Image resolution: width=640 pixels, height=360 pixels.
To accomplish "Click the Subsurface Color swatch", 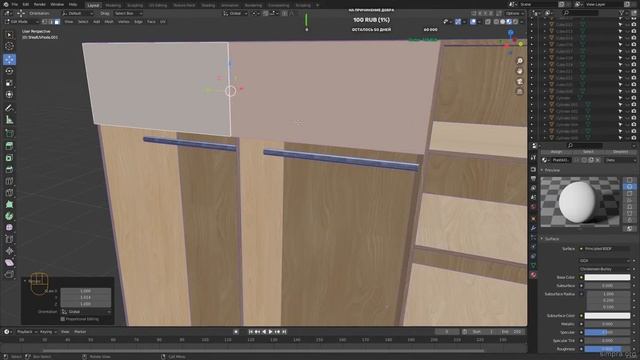I will coord(607,316).
